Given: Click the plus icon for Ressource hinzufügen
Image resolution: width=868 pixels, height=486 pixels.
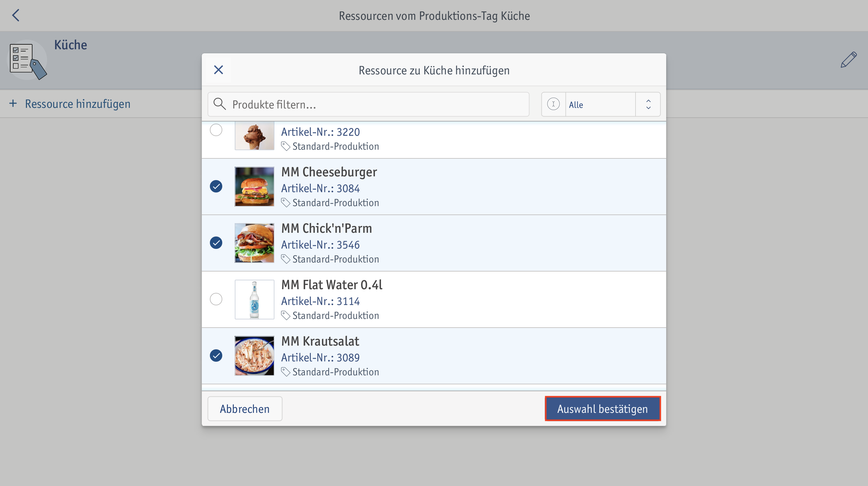Looking at the screenshot, I should [13, 103].
